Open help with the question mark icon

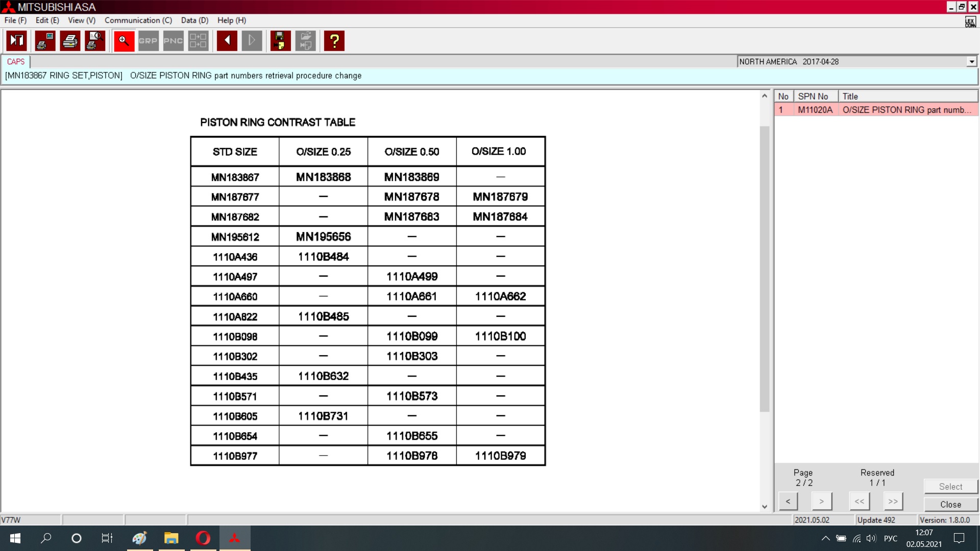click(334, 41)
